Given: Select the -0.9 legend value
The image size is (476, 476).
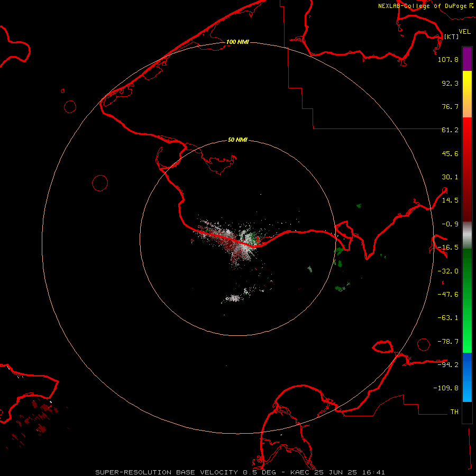Looking at the screenshot, I should (450, 224).
